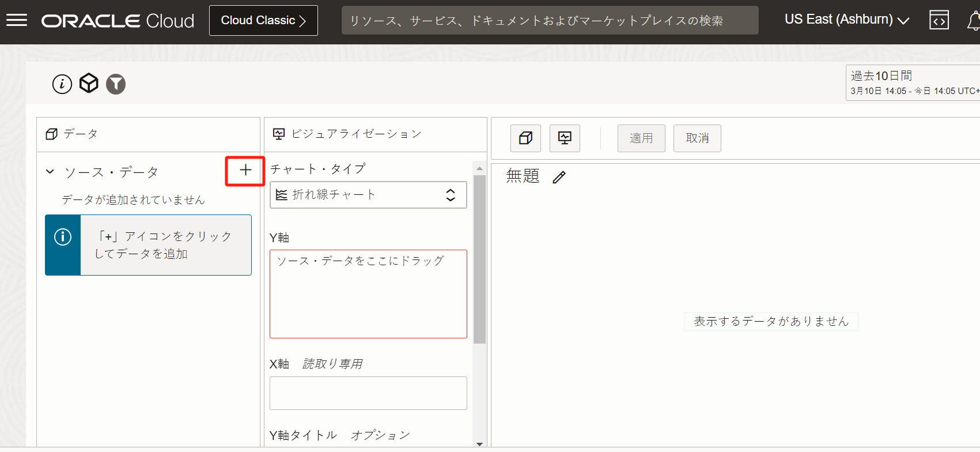Toggle the data panel cube button
This screenshot has width=980, height=452.
[x=525, y=138]
